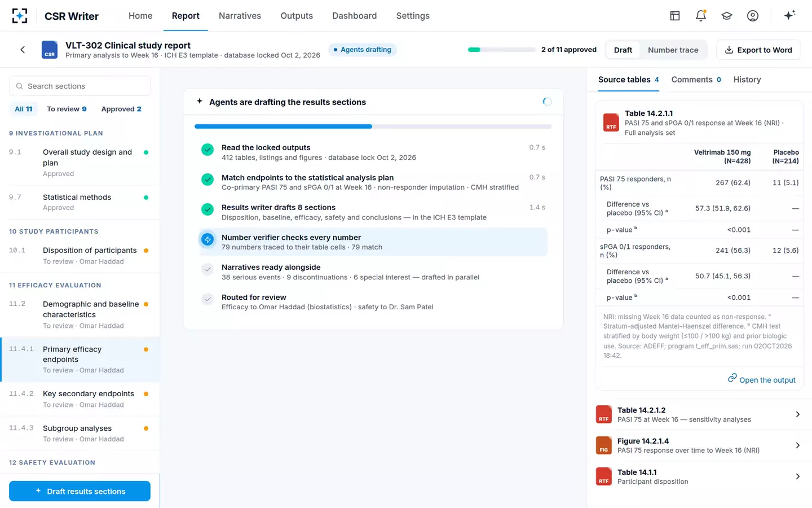This screenshot has height=508, width=812.
Task: Open the layout panel icon in header
Action: coord(675,16)
